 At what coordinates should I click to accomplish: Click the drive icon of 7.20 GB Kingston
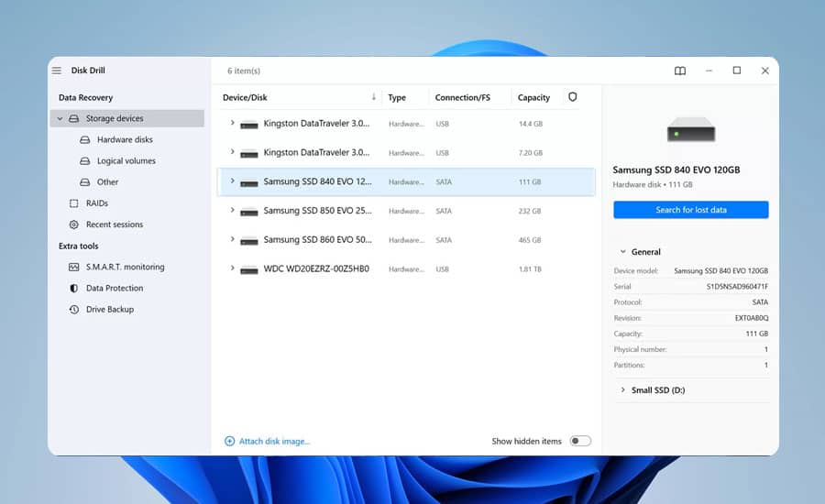[248, 154]
